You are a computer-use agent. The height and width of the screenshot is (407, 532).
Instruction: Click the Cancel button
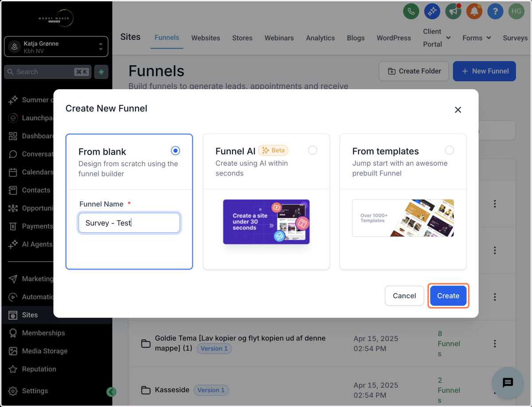[404, 296]
